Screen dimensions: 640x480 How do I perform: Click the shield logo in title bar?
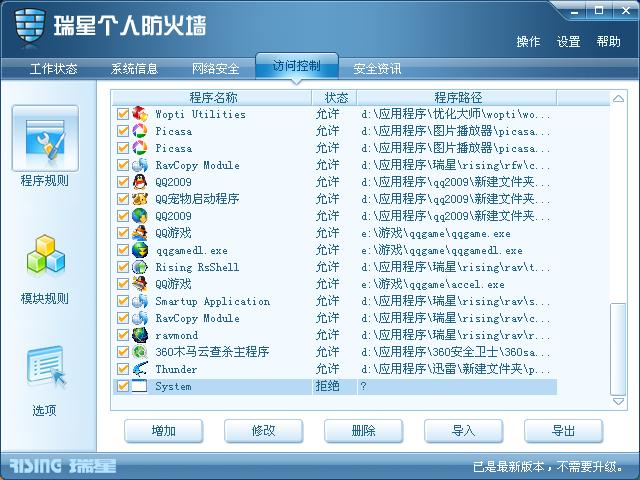[29, 27]
